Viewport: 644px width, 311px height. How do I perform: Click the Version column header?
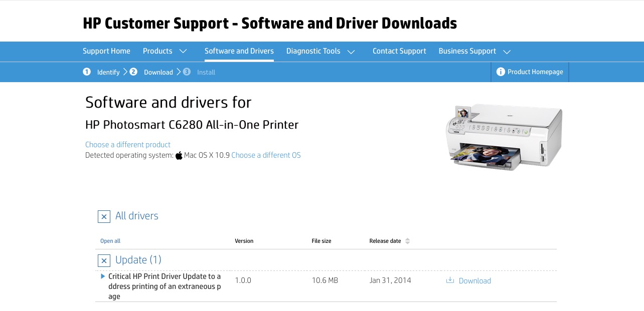click(x=244, y=241)
